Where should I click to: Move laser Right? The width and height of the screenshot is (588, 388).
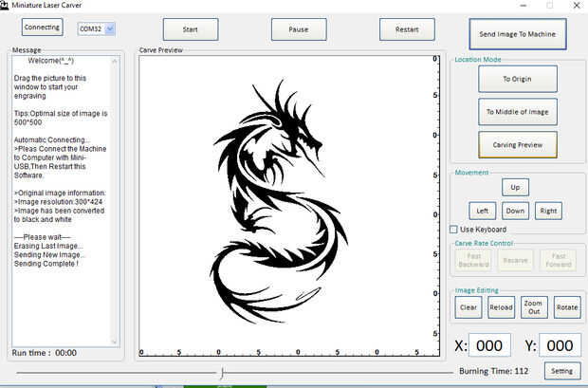pyautogui.click(x=548, y=211)
